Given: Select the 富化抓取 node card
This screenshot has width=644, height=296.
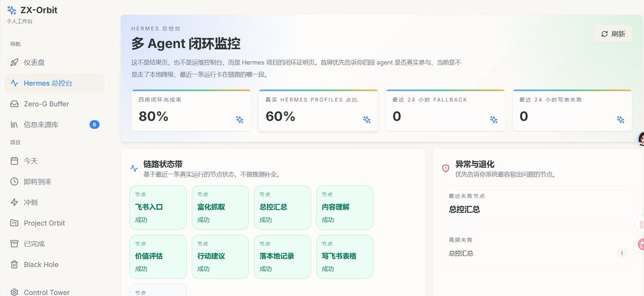Looking at the screenshot, I should (x=221, y=208).
